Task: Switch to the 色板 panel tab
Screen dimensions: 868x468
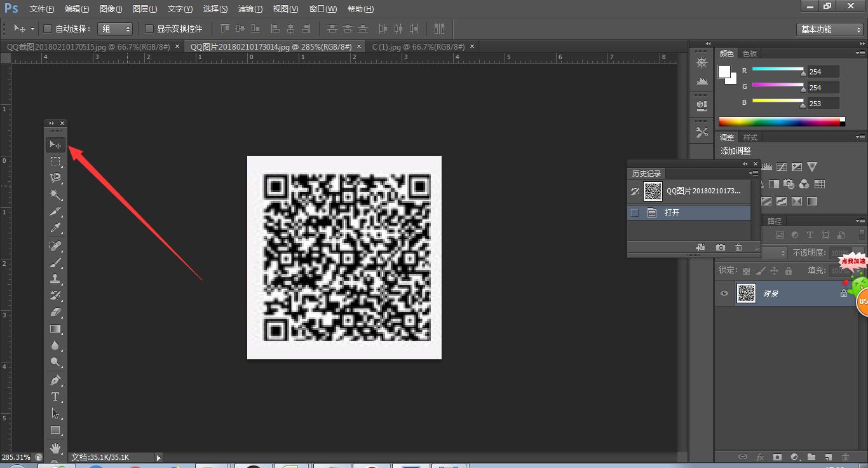Action: pos(749,53)
